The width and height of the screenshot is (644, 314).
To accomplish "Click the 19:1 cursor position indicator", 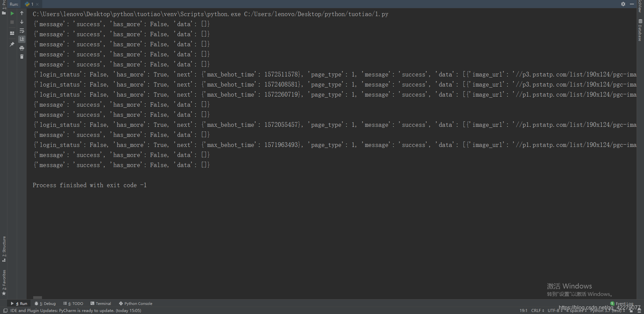I will click(523, 311).
